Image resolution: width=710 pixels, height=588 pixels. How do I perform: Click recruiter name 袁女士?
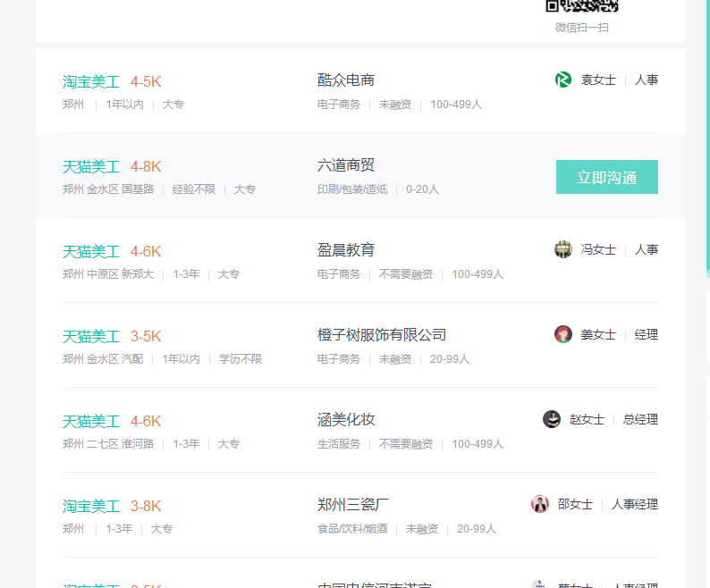tap(598, 80)
